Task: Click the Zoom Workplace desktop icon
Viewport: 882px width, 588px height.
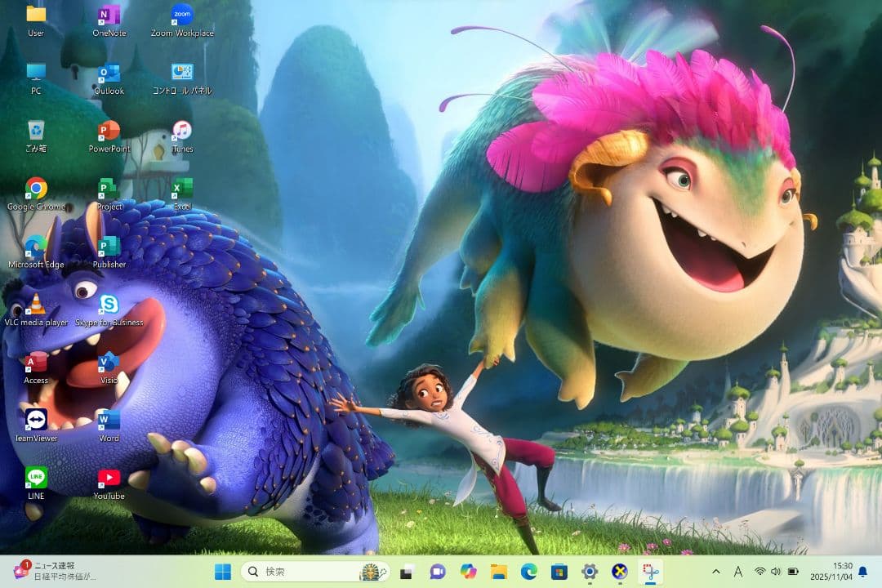Action: tap(182, 16)
